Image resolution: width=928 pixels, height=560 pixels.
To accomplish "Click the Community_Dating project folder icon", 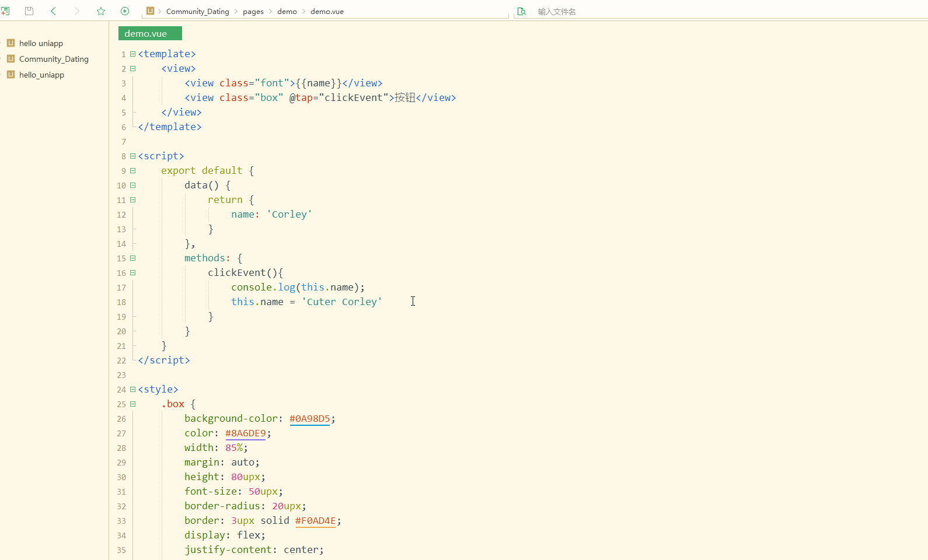I will 11,58.
